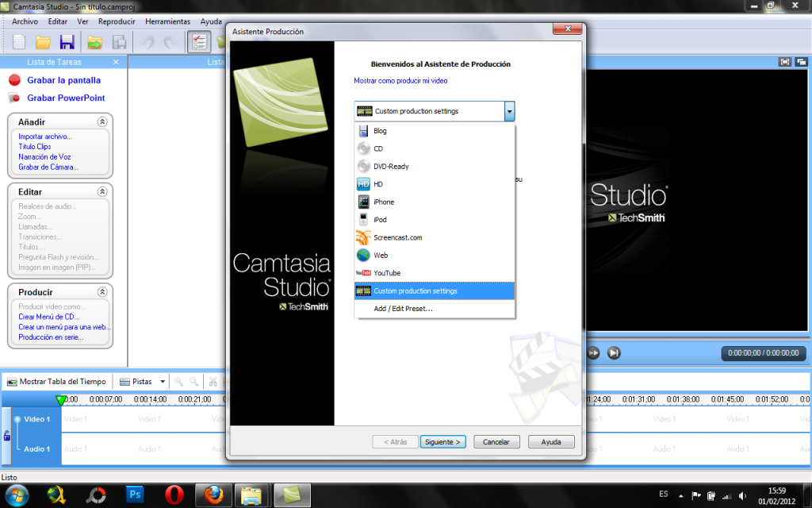
Task: Click the Grabar PowerPoint icon
Action: [14, 98]
